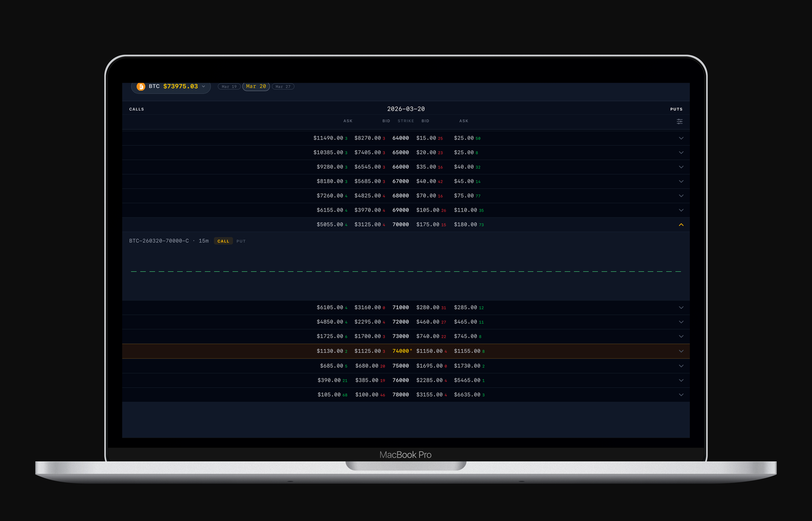Viewport: 812px width, 521px height.
Task: Collapse the expanded 70000 strike row
Action: pyautogui.click(x=681, y=225)
